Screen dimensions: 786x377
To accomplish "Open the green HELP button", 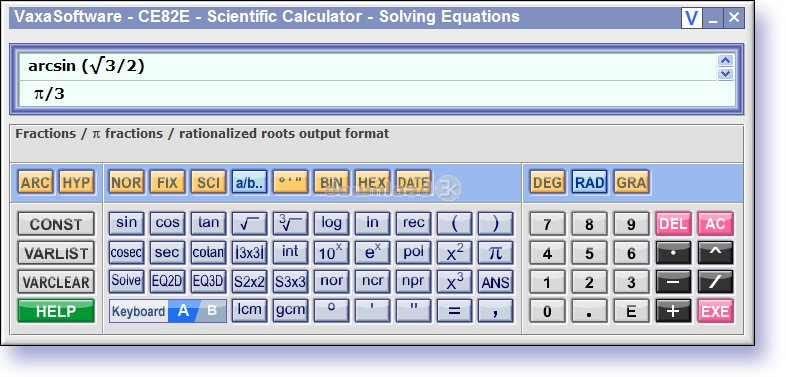I will [x=56, y=311].
